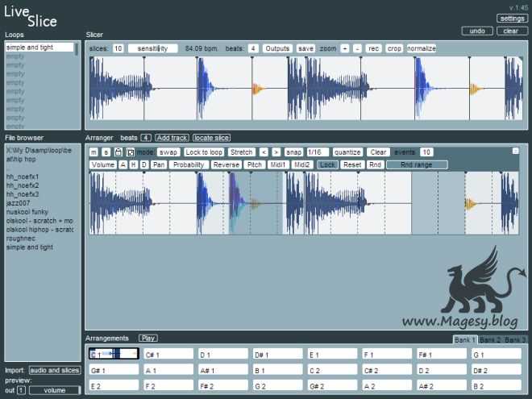Open the Outputs menu
Image resolution: width=532 pixels, height=399 pixels.
click(277, 48)
